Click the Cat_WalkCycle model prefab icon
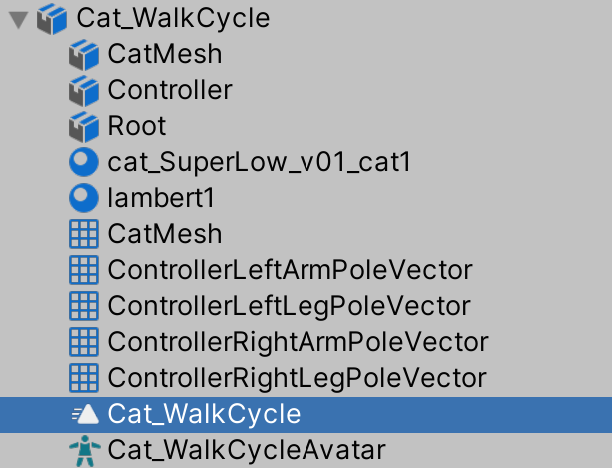This screenshot has height=468, width=612. pos(51,19)
